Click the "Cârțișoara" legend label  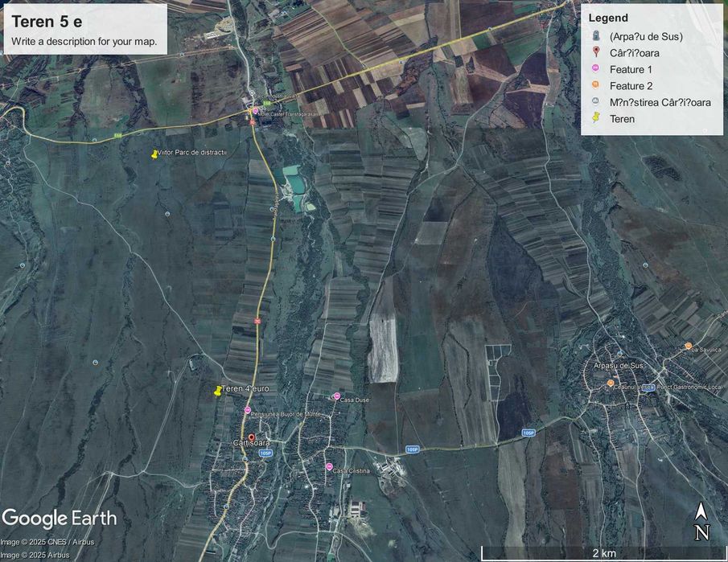click(634, 53)
